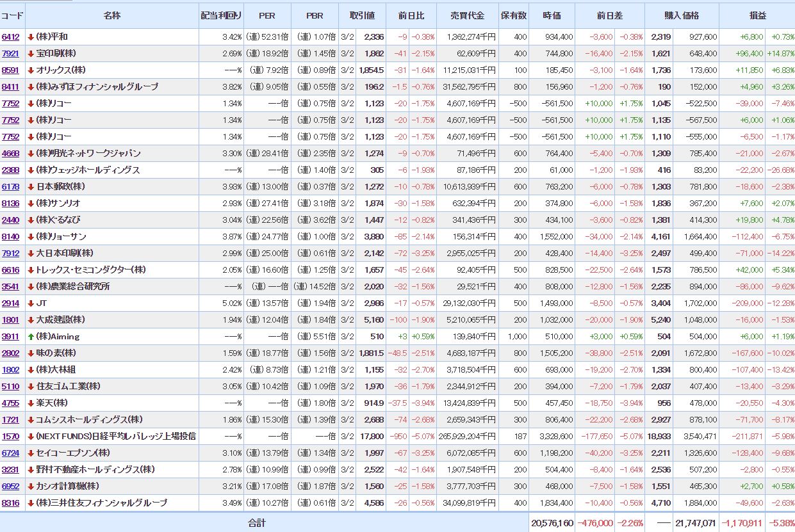Click the down arrow beside 味の素(株)
Image resolution: width=795 pixels, height=532 pixels.
(31, 353)
